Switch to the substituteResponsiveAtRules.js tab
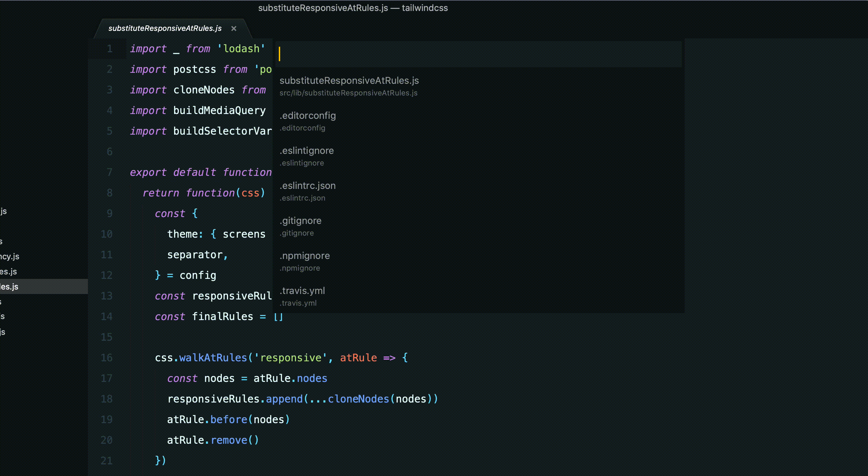 click(165, 29)
